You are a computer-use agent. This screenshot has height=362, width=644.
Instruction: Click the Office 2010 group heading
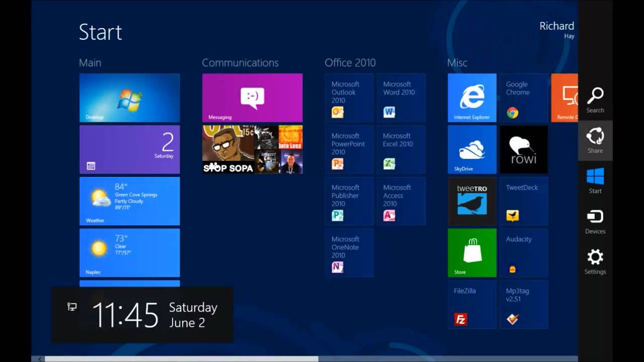(350, 63)
